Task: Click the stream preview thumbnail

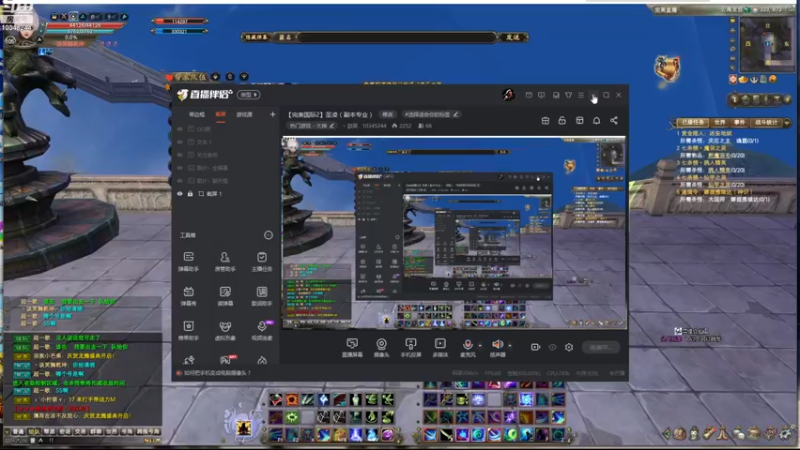Action: click(454, 233)
